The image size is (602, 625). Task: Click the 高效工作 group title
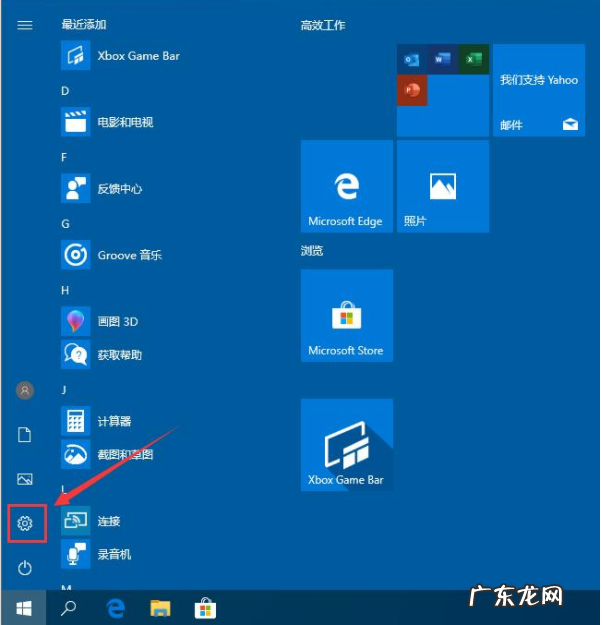pyautogui.click(x=323, y=26)
